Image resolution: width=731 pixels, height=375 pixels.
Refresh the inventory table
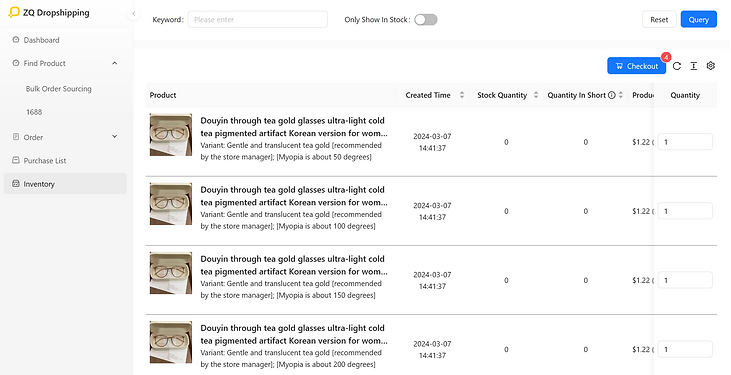click(677, 66)
